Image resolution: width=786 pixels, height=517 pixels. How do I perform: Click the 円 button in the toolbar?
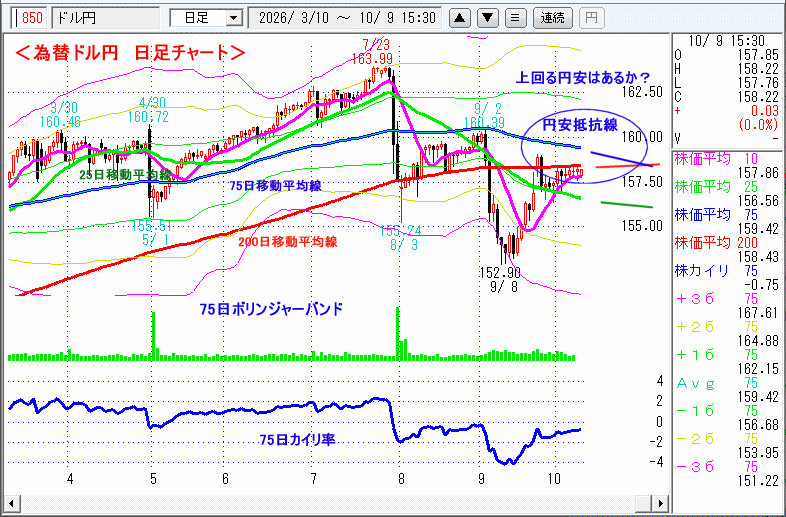592,19
